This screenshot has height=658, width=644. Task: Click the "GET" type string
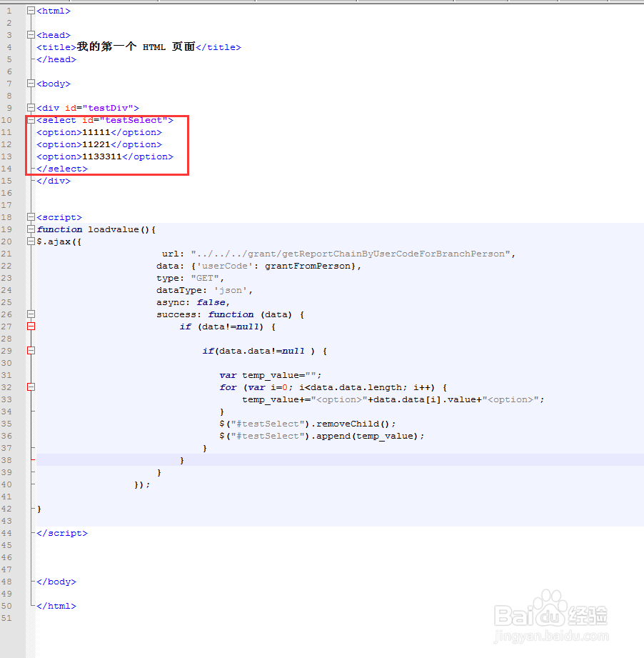205,278
